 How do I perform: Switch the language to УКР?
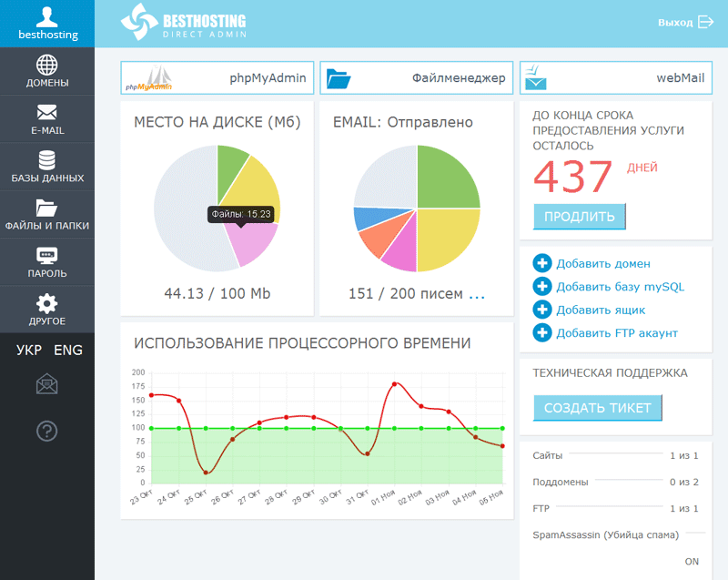[29, 350]
